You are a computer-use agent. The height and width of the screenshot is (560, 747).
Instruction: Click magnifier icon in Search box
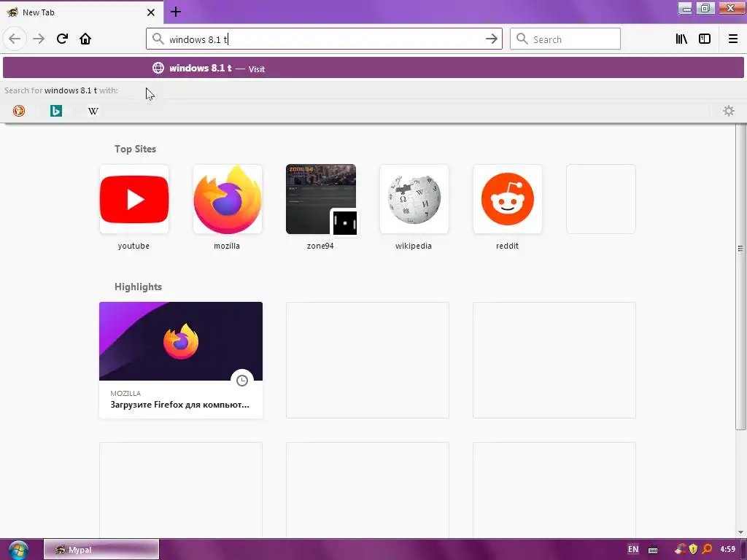pyautogui.click(x=522, y=39)
